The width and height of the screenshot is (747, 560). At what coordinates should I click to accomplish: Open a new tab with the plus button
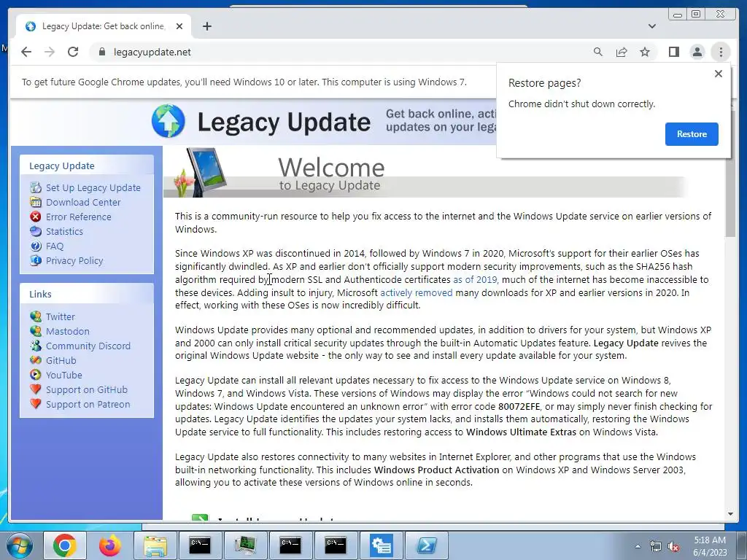(x=206, y=26)
